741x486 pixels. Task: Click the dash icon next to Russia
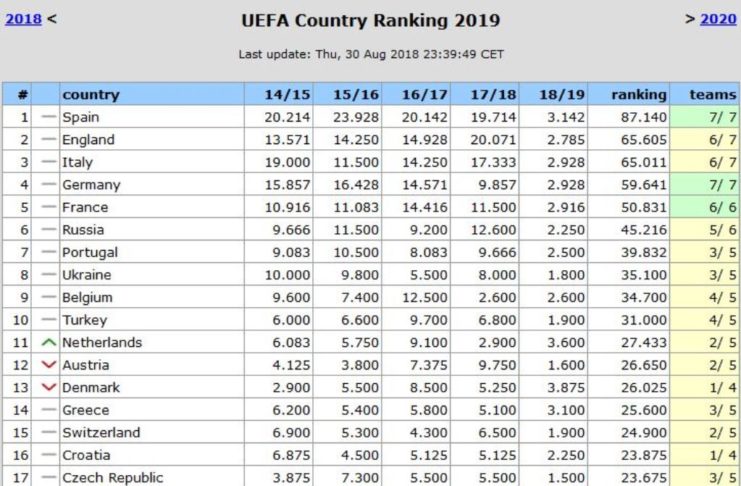tap(47, 230)
